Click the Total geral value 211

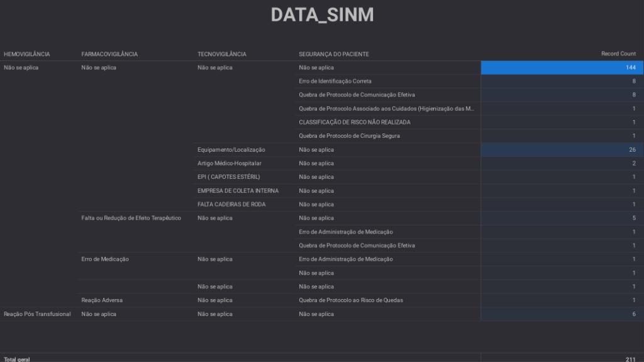pos(630,359)
